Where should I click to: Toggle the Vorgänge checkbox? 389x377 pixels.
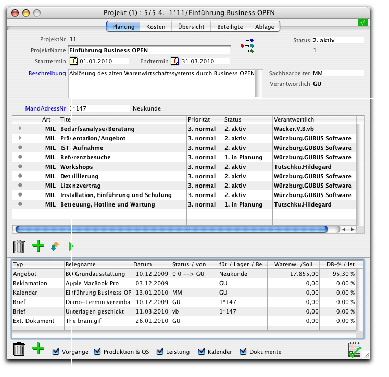[x=56, y=352]
